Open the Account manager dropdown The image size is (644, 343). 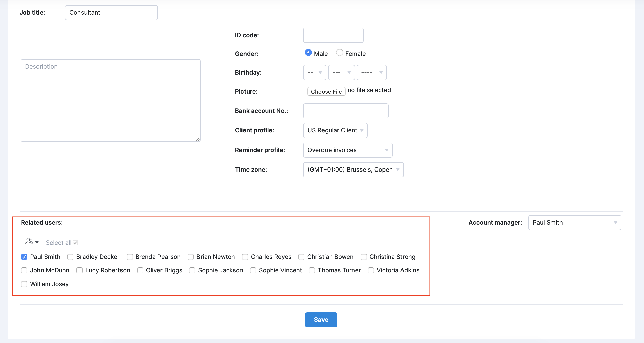[575, 223]
